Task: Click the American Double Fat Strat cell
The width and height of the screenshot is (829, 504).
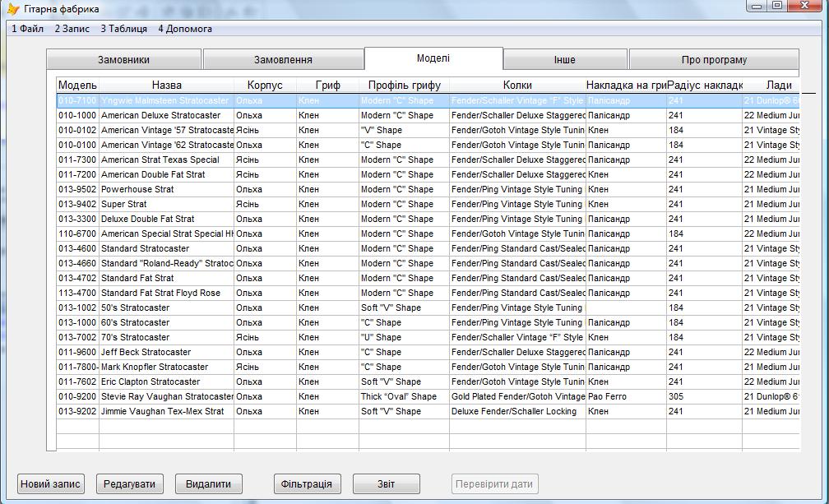Action: (x=166, y=174)
